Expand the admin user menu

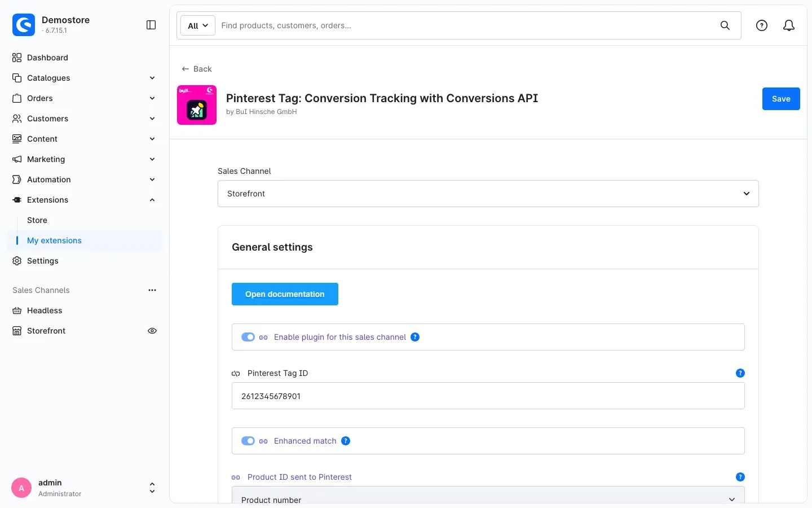click(152, 488)
